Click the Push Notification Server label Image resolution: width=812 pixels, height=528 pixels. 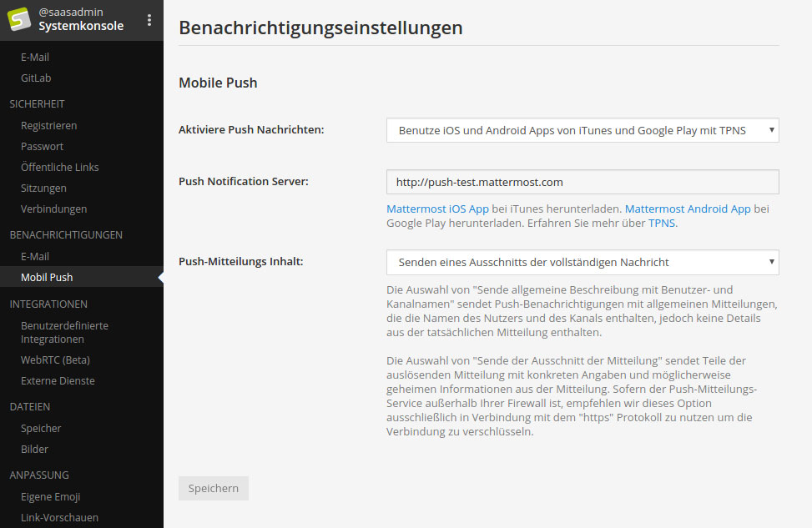244,182
